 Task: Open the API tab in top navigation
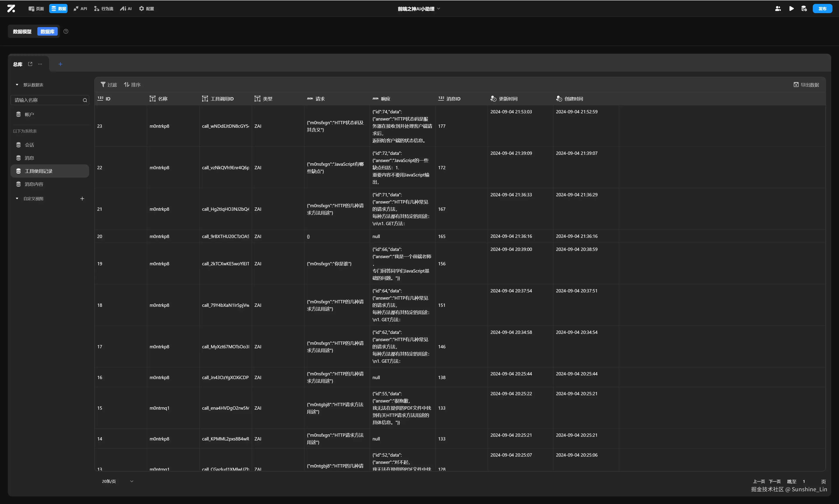coord(81,9)
